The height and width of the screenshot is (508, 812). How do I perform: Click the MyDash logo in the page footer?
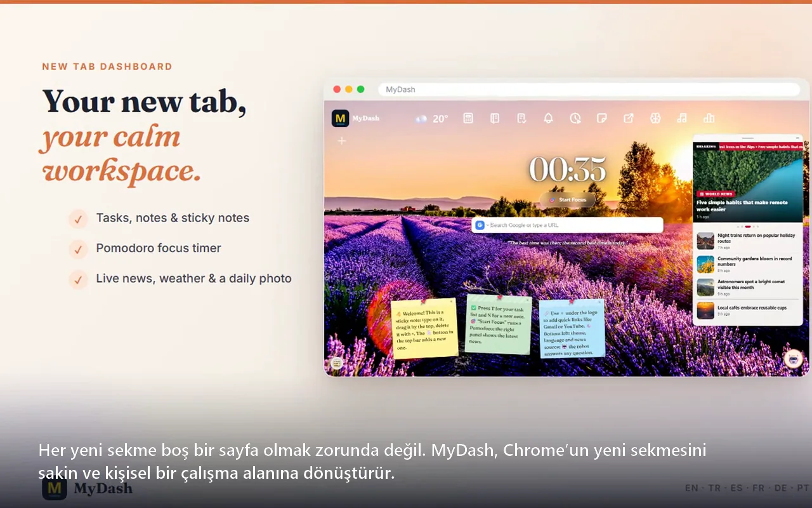click(x=88, y=488)
